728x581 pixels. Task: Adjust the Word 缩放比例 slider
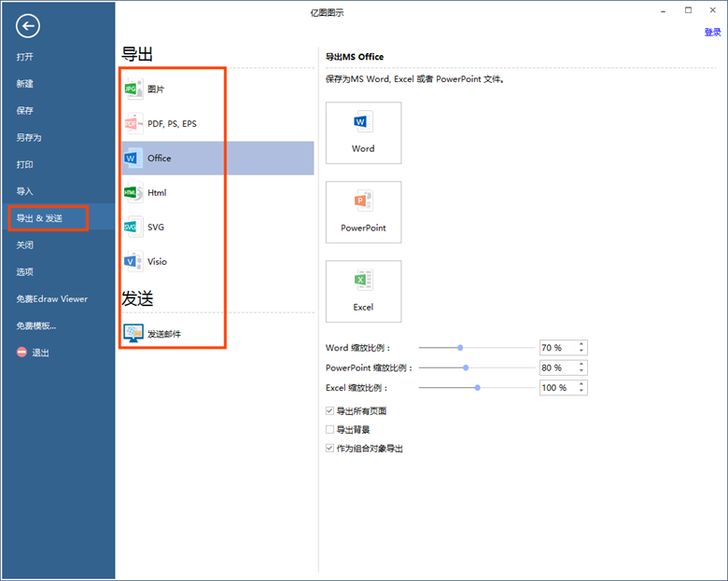(x=460, y=347)
